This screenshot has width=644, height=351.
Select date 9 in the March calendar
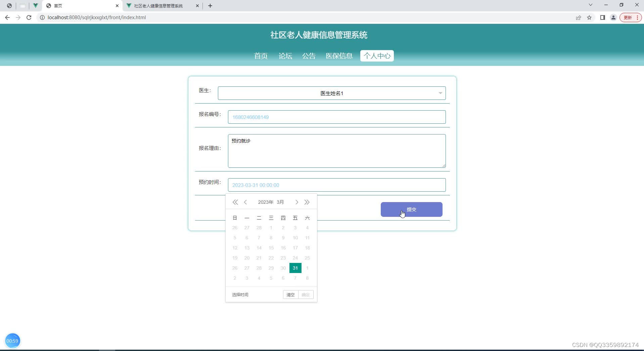click(283, 238)
